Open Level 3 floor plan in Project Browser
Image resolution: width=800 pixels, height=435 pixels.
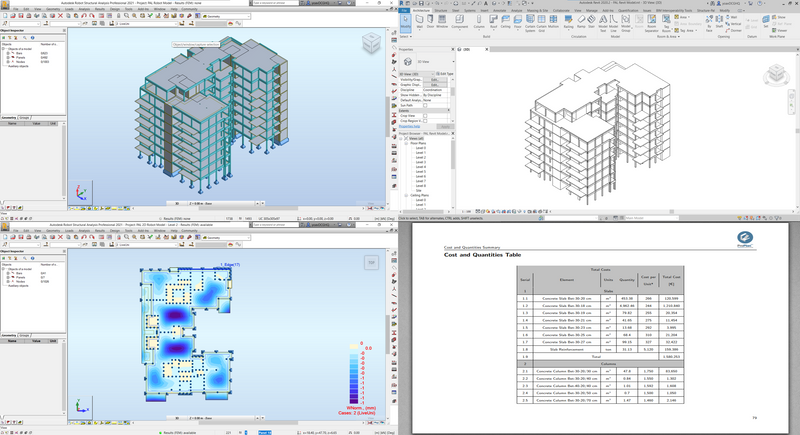pos(421,162)
